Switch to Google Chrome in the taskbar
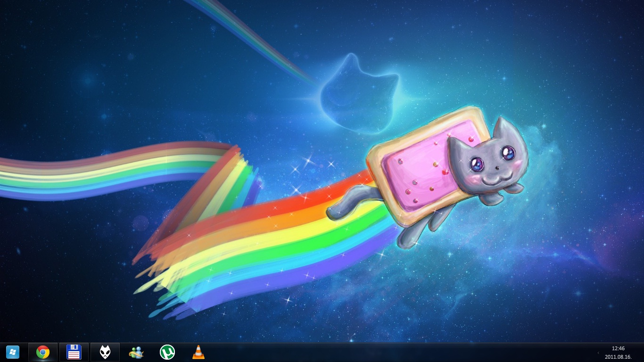The height and width of the screenshot is (362, 644). tap(43, 352)
